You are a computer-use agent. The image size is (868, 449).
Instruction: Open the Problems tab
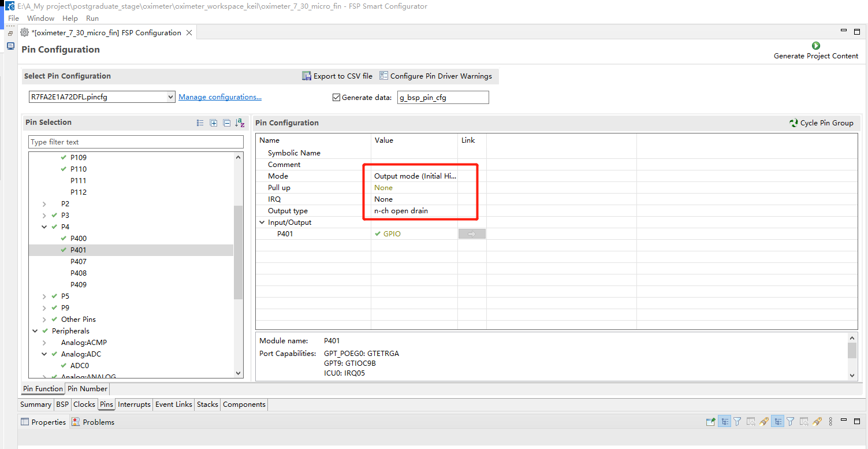93,422
